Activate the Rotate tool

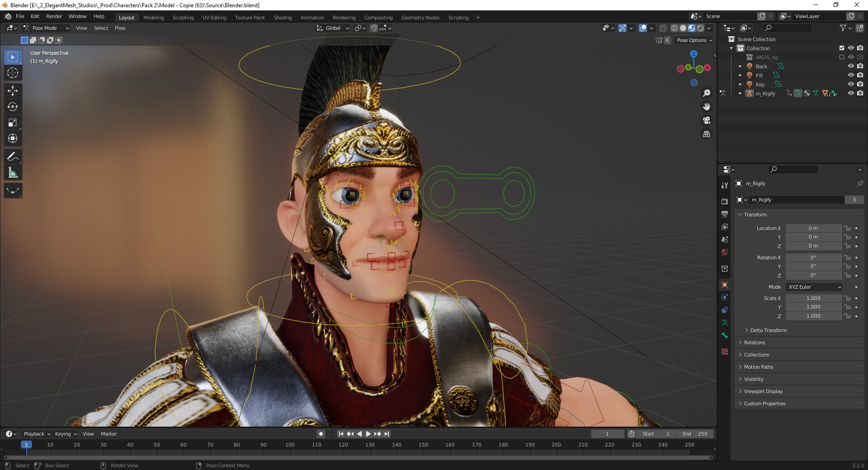click(13, 107)
